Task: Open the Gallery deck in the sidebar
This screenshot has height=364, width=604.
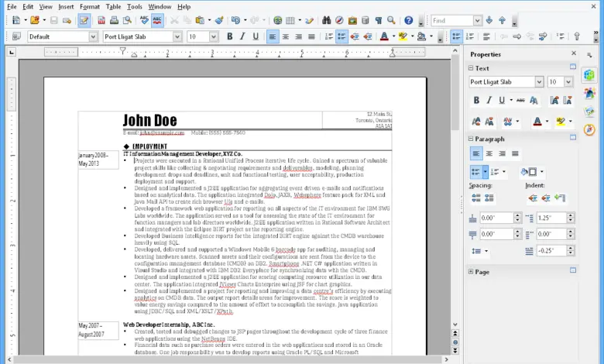Action: [x=589, y=111]
